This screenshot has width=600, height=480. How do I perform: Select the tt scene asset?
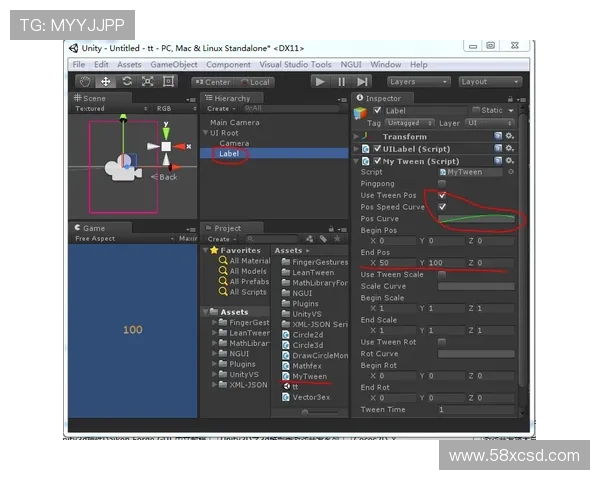click(291, 387)
